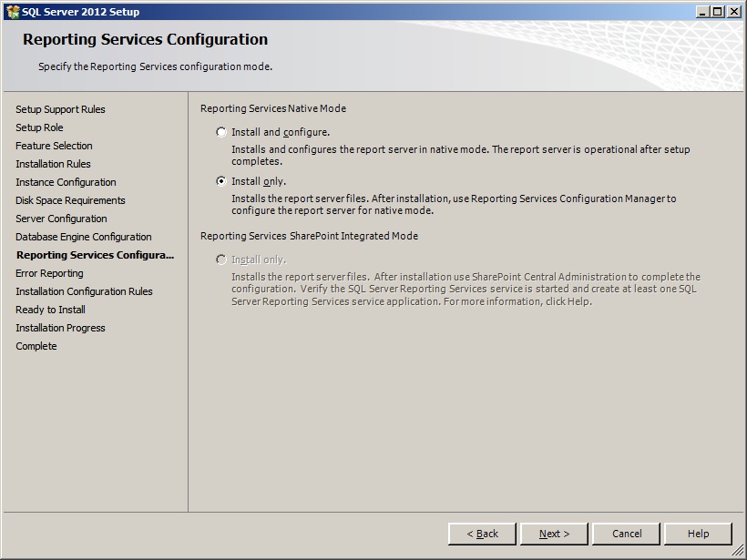Click the Back button

[482, 534]
